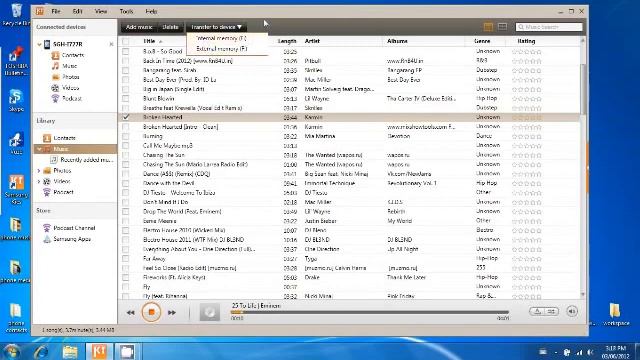
Task: Open device Videos icon
Action: (55, 88)
